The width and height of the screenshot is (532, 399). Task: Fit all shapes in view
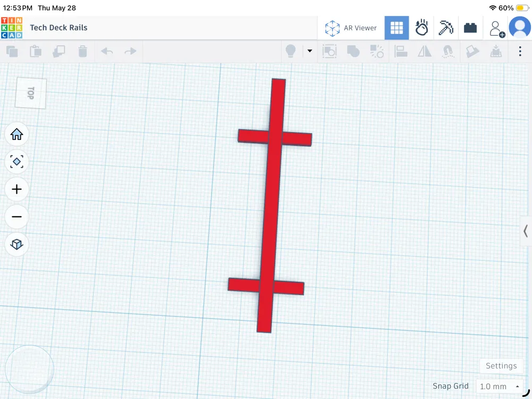pyautogui.click(x=16, y=162)
